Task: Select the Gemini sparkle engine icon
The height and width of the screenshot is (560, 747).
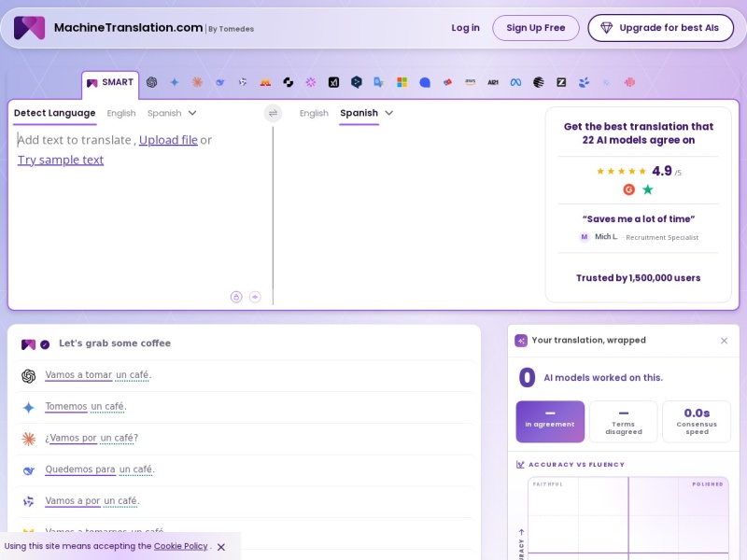Action: click(x=175, y=82)
